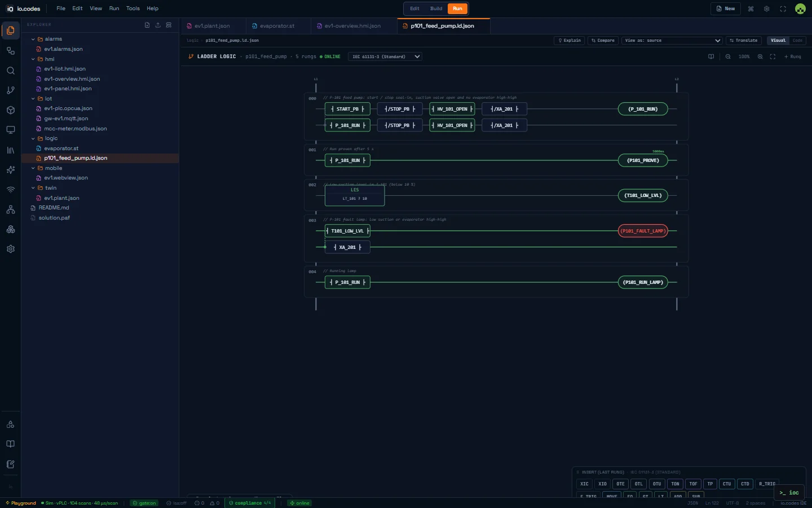
Task: Click the command palette icon in the top bar
Action: (751, 8)
